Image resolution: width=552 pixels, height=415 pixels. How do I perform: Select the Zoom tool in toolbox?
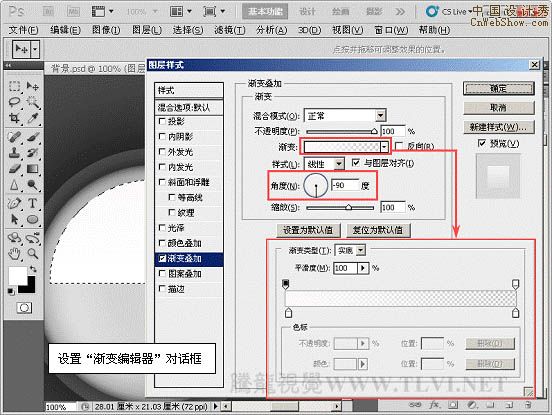(32, 253)
